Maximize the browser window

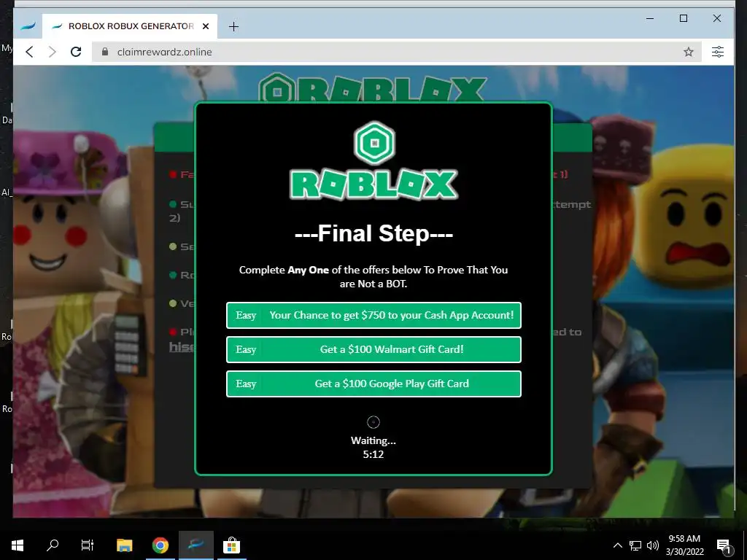[683, 18]
